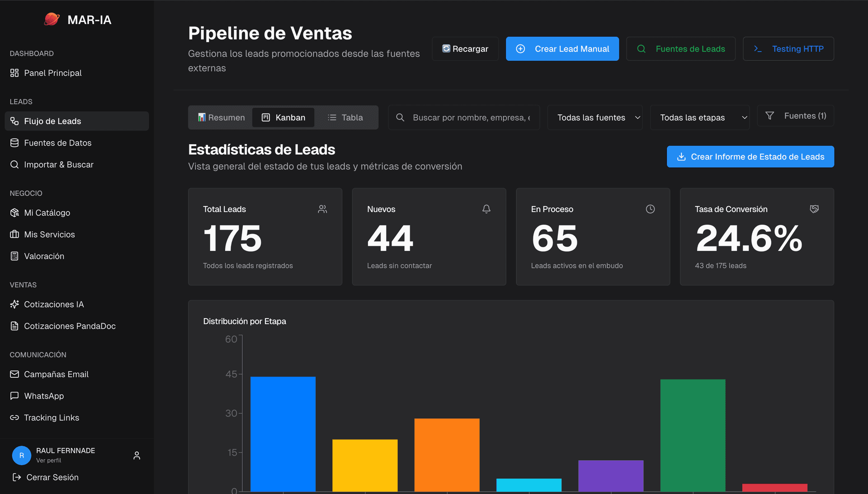Click the WhatsApp chat icon
Viewport: 868px width, 494px height.
coord(15,395)
